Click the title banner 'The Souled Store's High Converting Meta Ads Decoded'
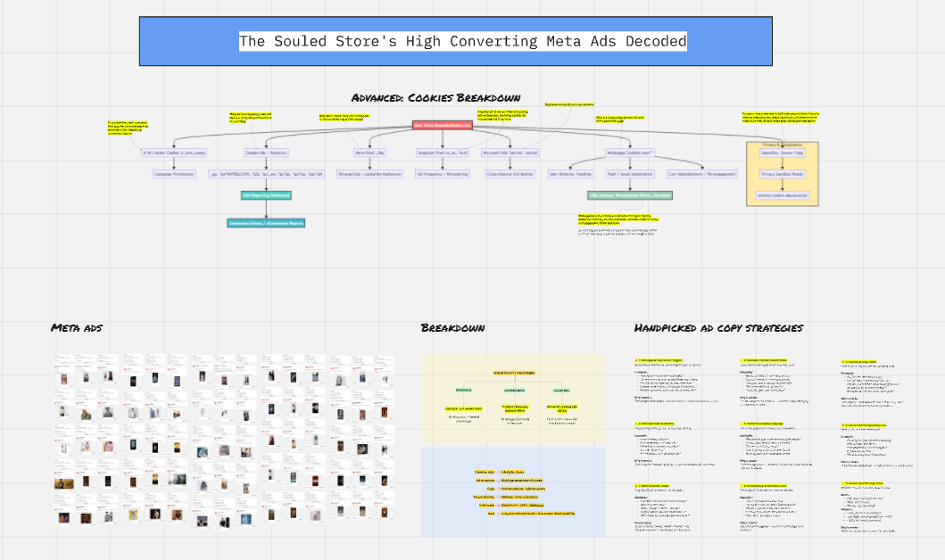The image size is (945, 560). click(462, 41)
